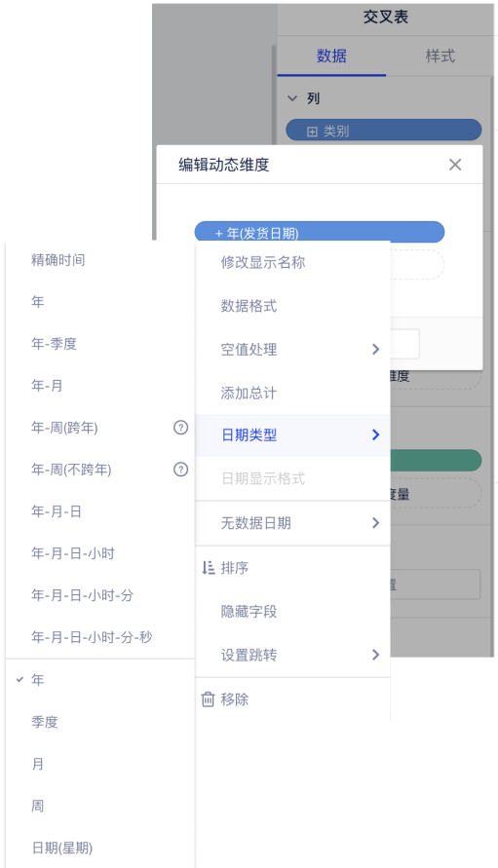Click help icon beside 年-周(不跨年)
The width and height of the screenshot is (498, 868).
point(180,470)
